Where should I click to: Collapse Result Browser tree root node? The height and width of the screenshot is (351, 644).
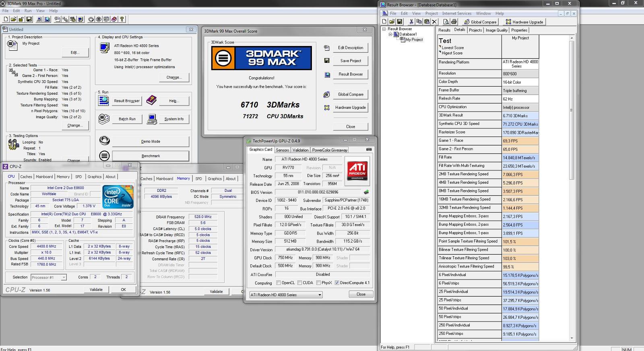coord(384,29)
